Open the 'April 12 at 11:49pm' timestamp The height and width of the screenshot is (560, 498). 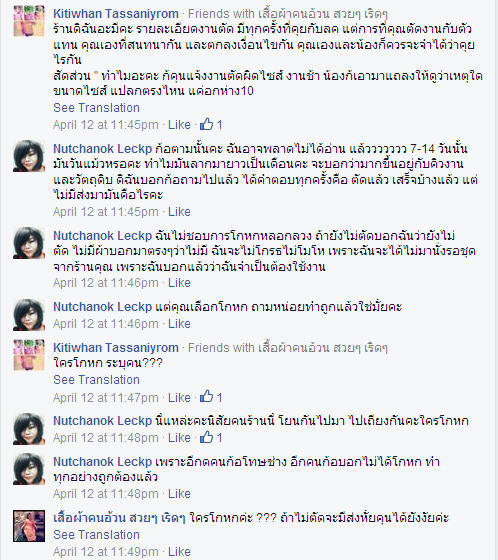coord(106,551)
